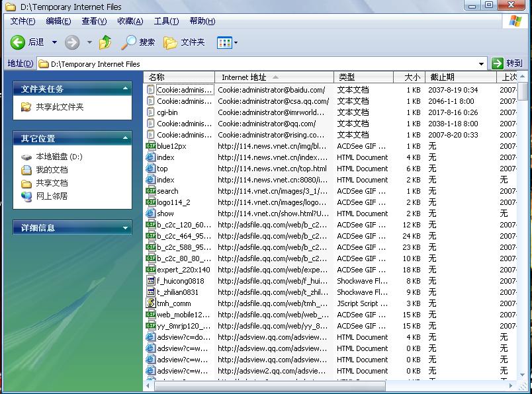Open the 工具(T) menu
The width and height of the screenshot is (532, 394).
166,21
